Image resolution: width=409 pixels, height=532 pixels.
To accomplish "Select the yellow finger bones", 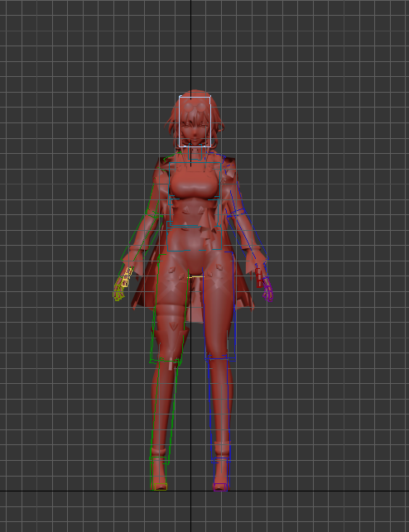I will [127, 277].
